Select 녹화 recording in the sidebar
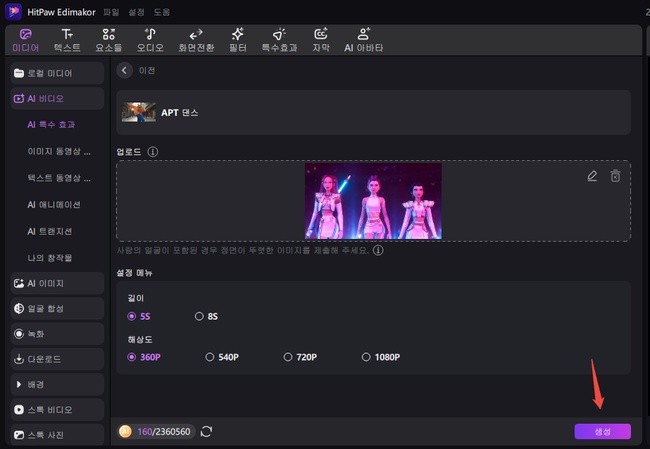The image size is (650, 449). tap(57, 334)
